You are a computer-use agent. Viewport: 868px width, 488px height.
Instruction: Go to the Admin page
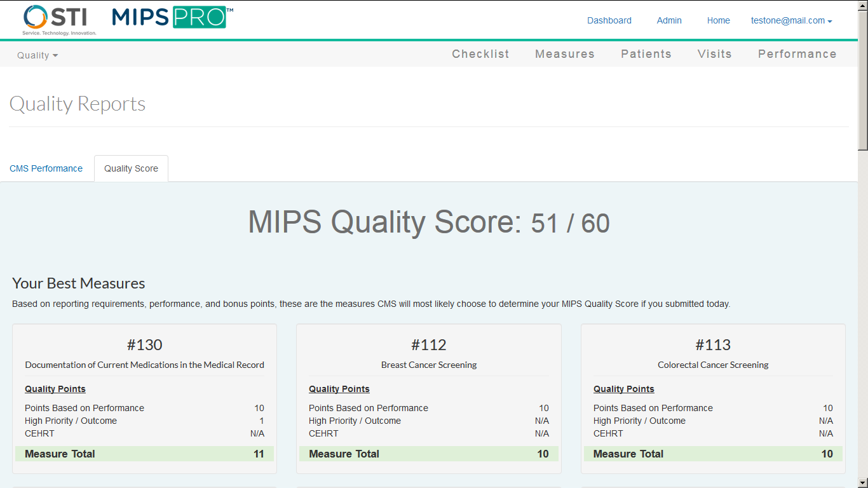669,20
